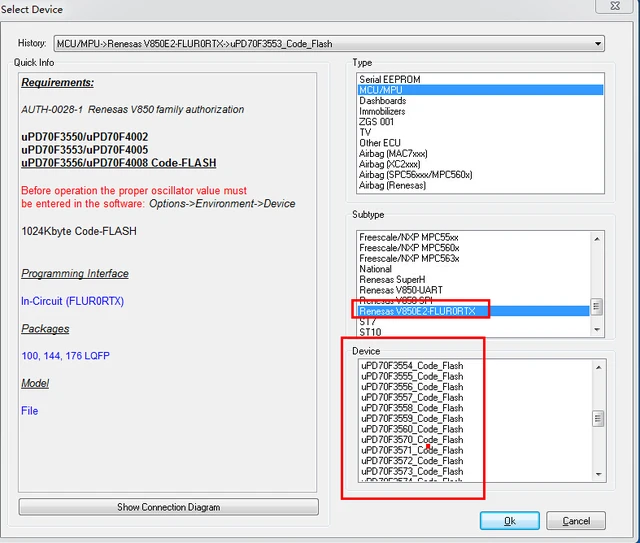Click 100, 144, 176 LQFP packages text

pos(66,356)
